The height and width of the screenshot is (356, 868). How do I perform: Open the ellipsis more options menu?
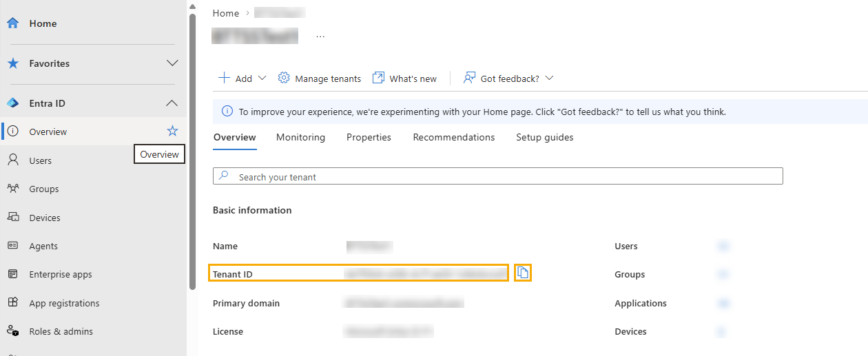320,36
